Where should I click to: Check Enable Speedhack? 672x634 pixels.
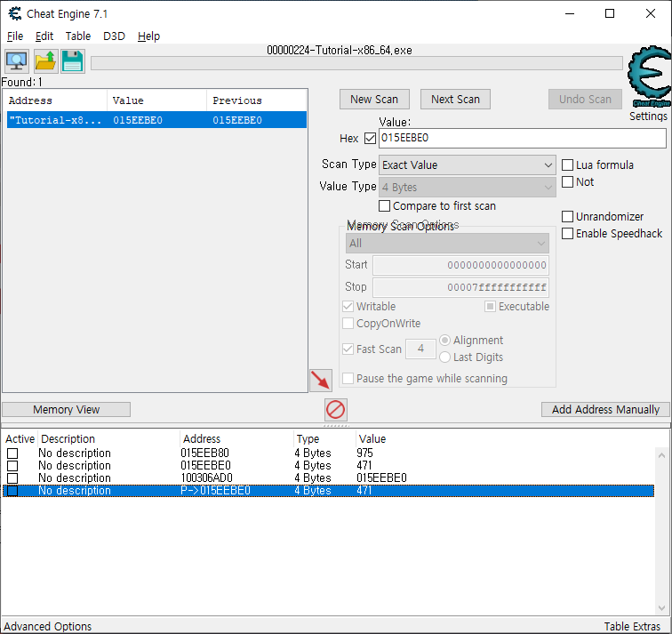(x=567, y=234)
